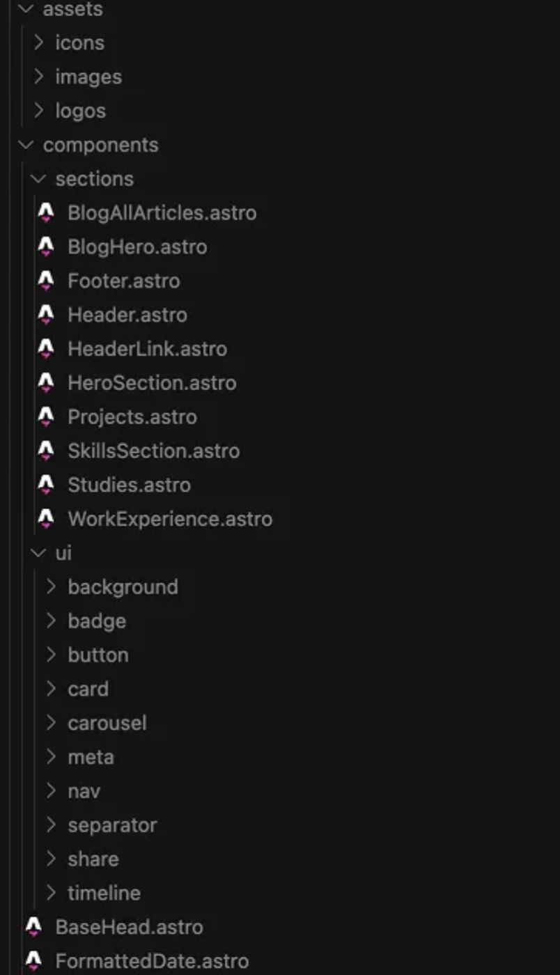560x975 pixels.
Task: Click the Astro icon beside HeroSection.astro
Action: (x=46, y=383)
